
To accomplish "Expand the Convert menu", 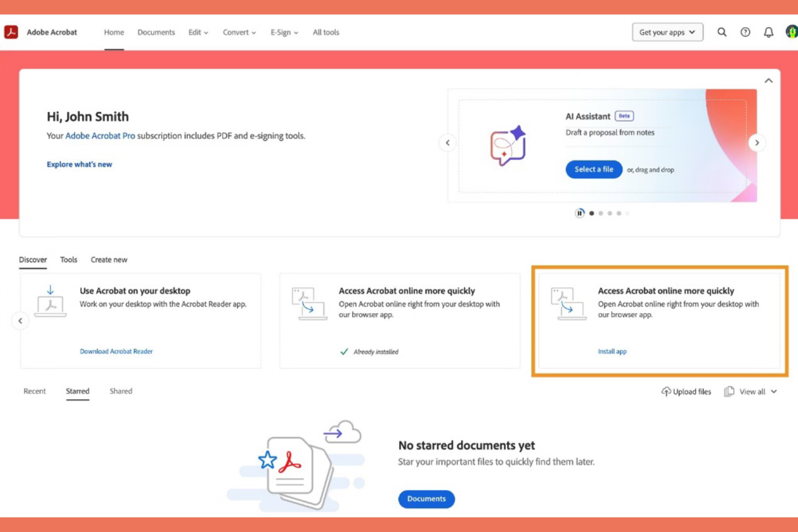I will 239,32.
